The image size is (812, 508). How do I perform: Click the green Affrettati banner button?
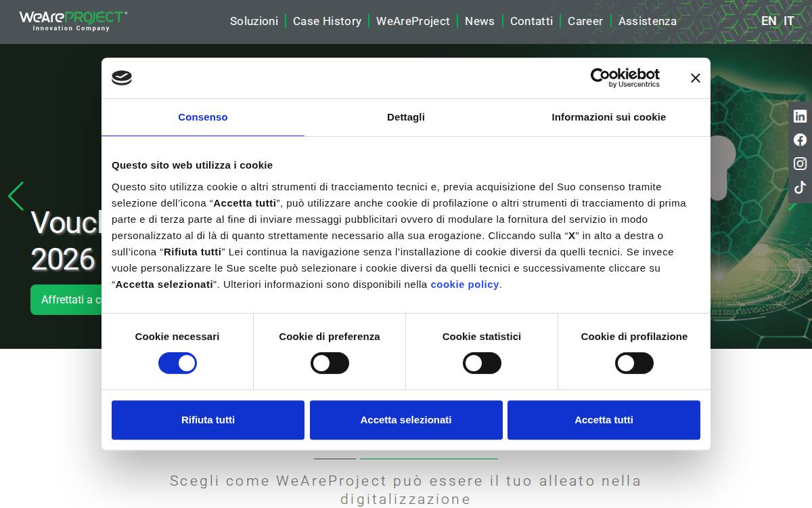tap(66, 299)
